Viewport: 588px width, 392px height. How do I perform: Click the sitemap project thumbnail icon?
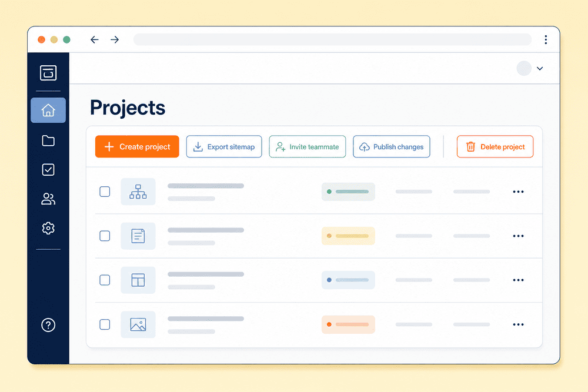coord(138,192)
